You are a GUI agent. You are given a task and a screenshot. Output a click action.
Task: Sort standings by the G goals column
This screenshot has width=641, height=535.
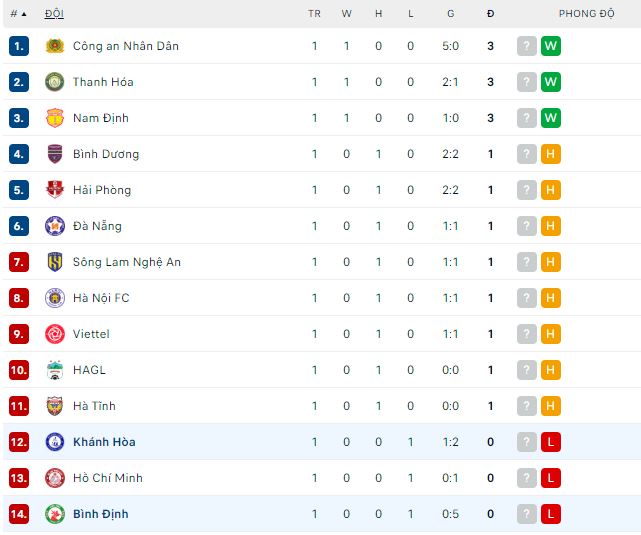[451, 14]
